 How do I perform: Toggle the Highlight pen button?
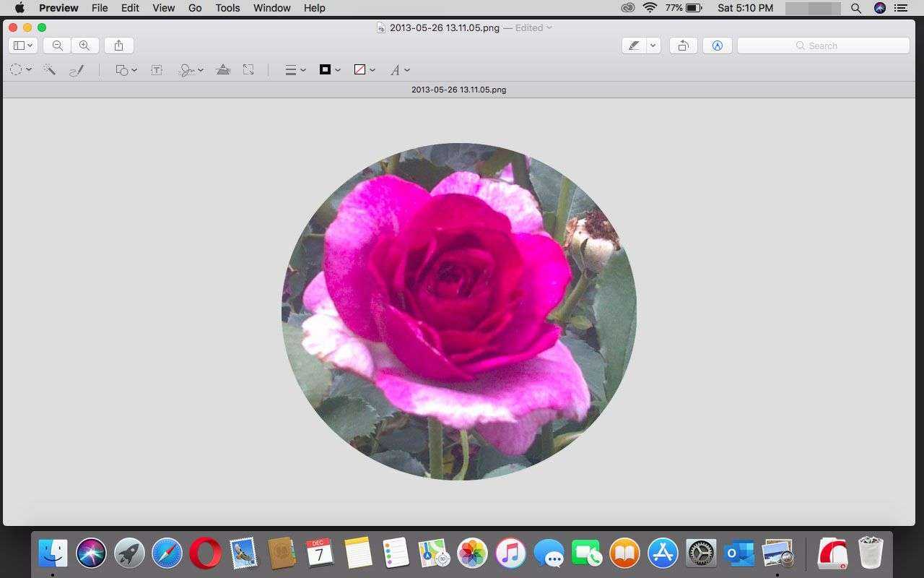pyautogui.click(x=634, y=46)
